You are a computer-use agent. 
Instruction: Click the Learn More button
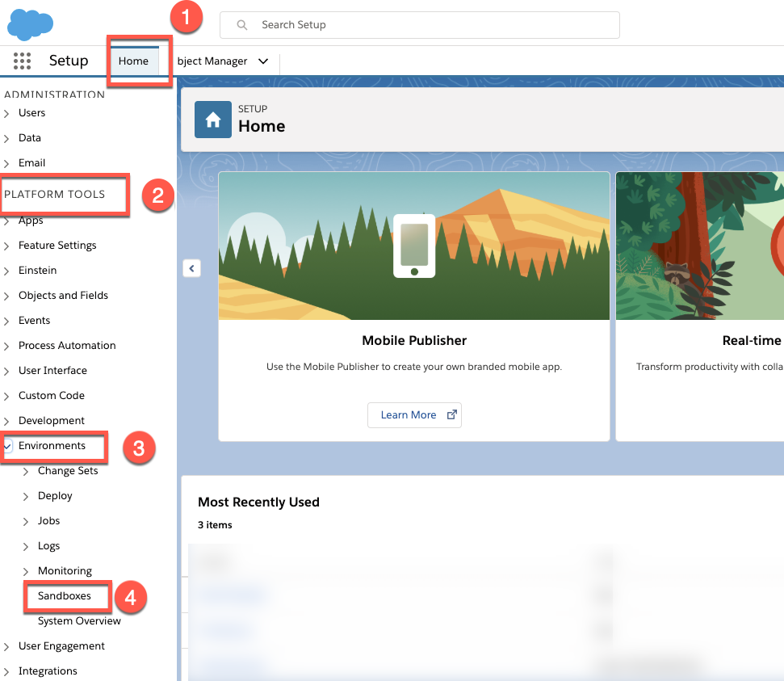pos(414,414)
